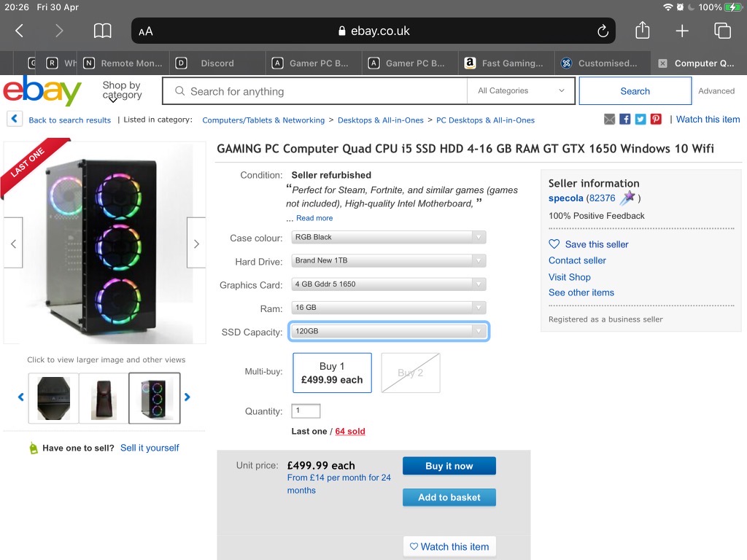Click the heart Save this seller
The width and height of the screenshot is (747, 560).
point(554,244)
